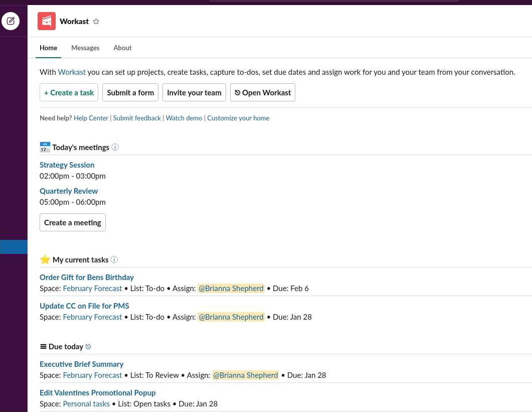The image size is (532, 412).
Task: Click February Forecast space under Executive Brief Summary
Action: point(92,376)
